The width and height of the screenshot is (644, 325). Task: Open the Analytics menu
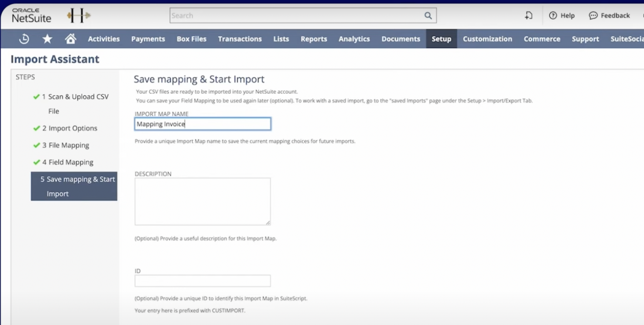pyautogui.click(x=354, y=39)
